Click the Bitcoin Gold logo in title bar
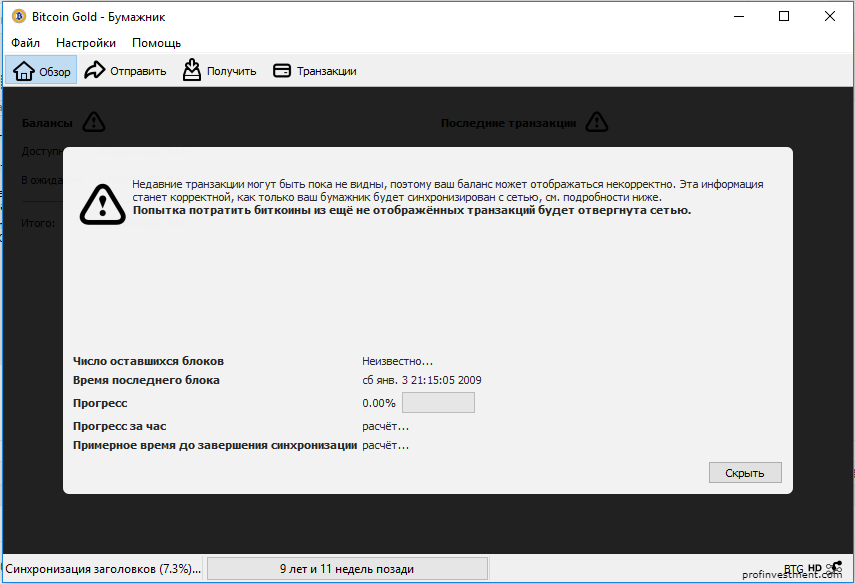The width and height of the screenshot is (855, 584). (19, 16)
